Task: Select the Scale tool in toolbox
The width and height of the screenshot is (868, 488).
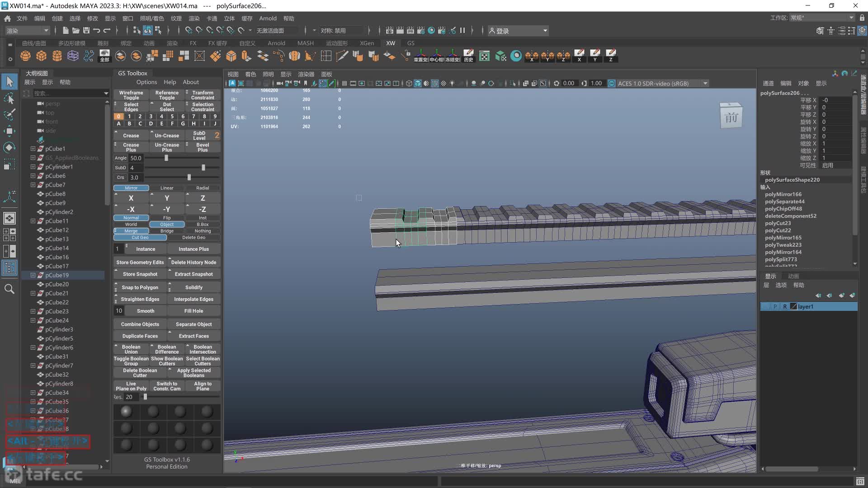Action: [x=9, y=164]
